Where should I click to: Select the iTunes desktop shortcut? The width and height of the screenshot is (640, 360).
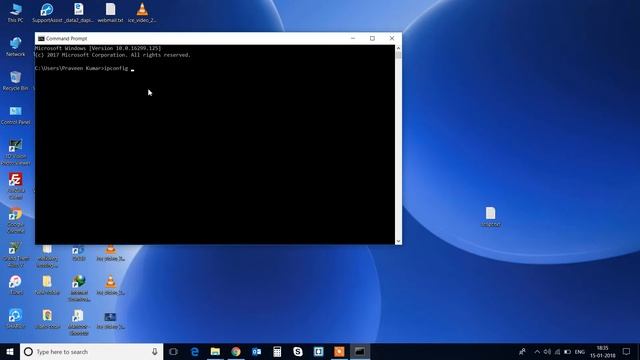pos(16,284)
